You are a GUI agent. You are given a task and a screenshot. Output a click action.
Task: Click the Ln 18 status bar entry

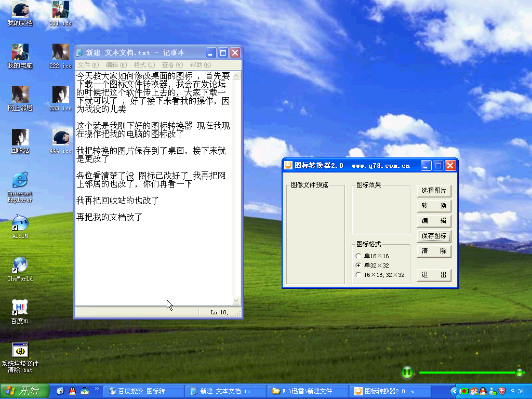point(219,312)
